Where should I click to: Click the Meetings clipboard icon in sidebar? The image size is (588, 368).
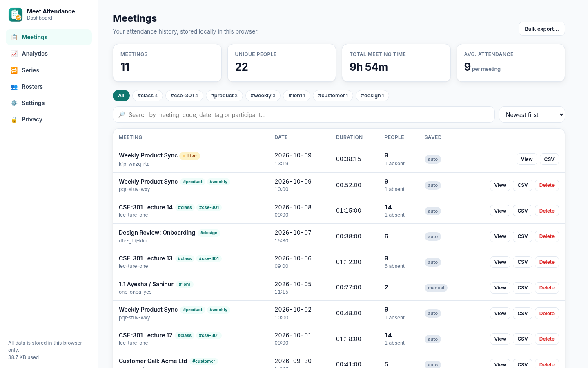click(14, 37)
